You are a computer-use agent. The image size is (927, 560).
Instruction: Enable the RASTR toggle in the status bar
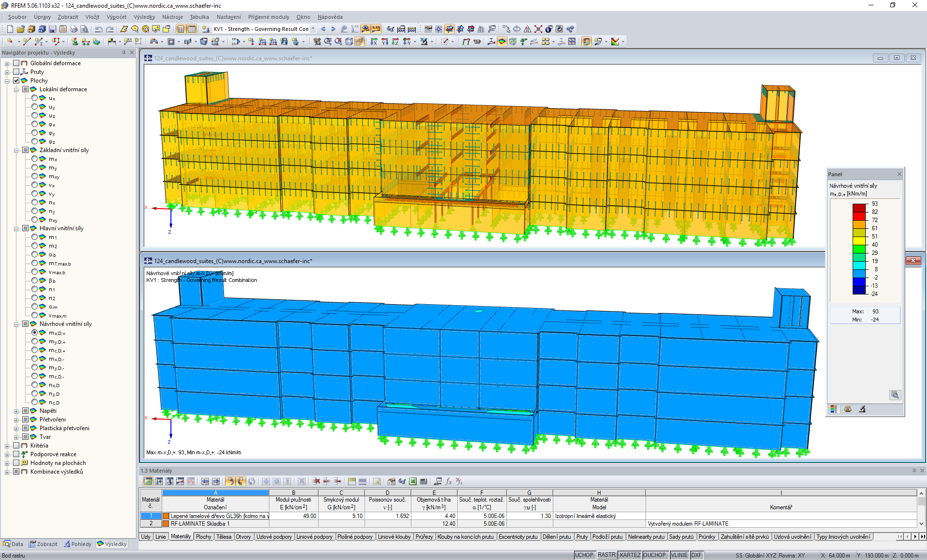pos(606,555)
